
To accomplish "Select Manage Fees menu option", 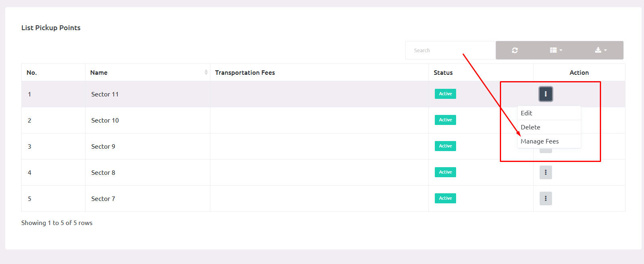I will (540, 141).
